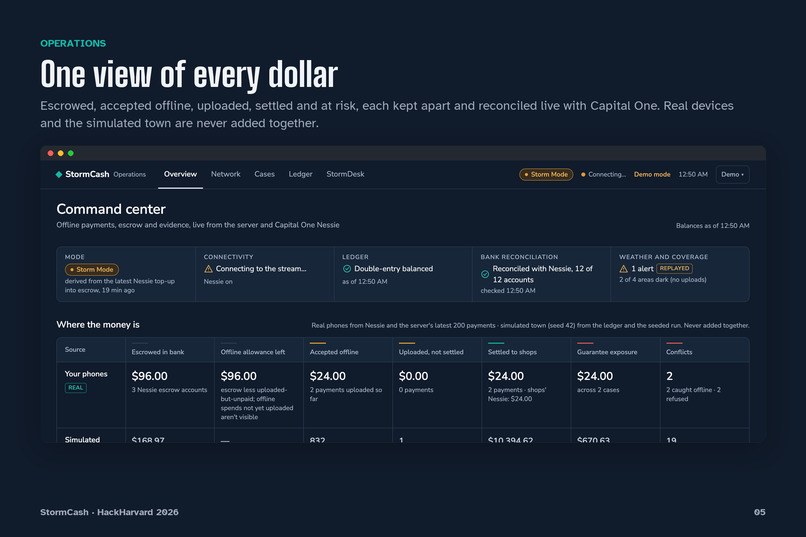Click the 'Accepted offline' column header

[x=334, y=352]
